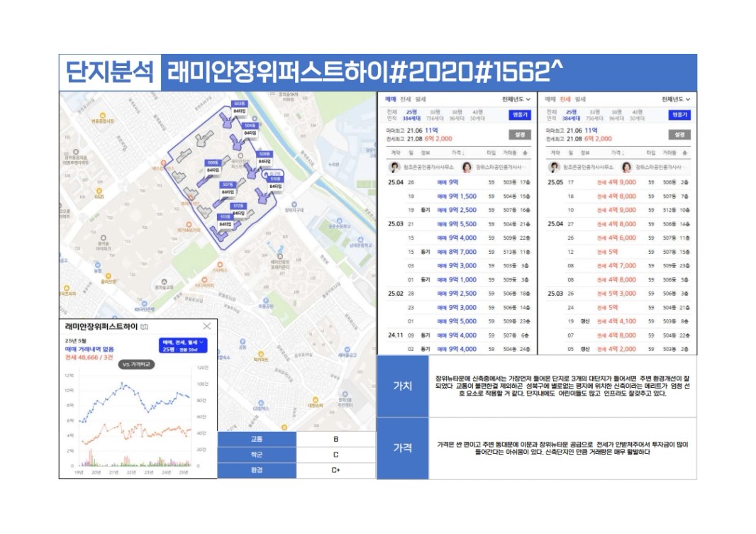
Task: Click blue 평 toggle button in left panel
Action: pos(520,115)
